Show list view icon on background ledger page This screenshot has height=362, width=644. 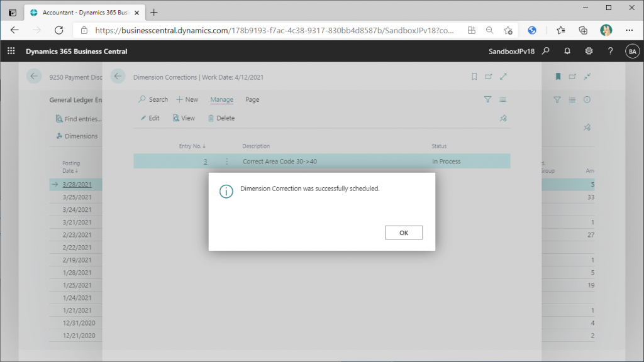point(572,99)
